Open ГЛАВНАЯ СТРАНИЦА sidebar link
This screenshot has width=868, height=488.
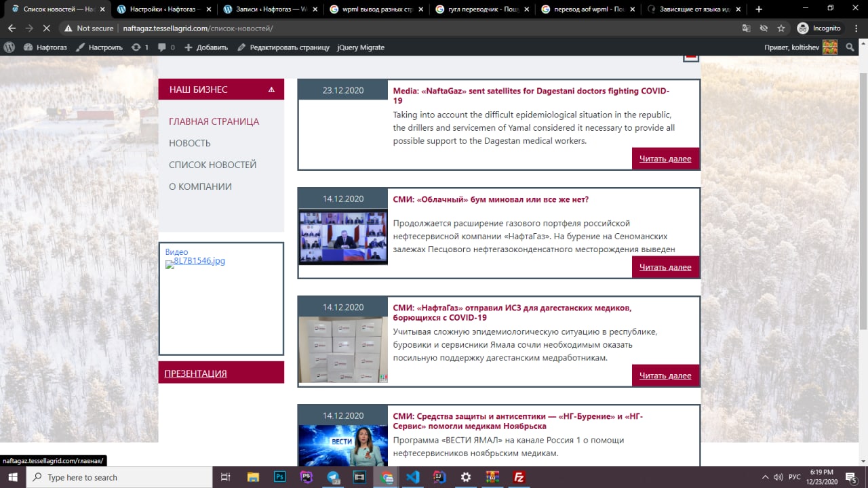214,121
